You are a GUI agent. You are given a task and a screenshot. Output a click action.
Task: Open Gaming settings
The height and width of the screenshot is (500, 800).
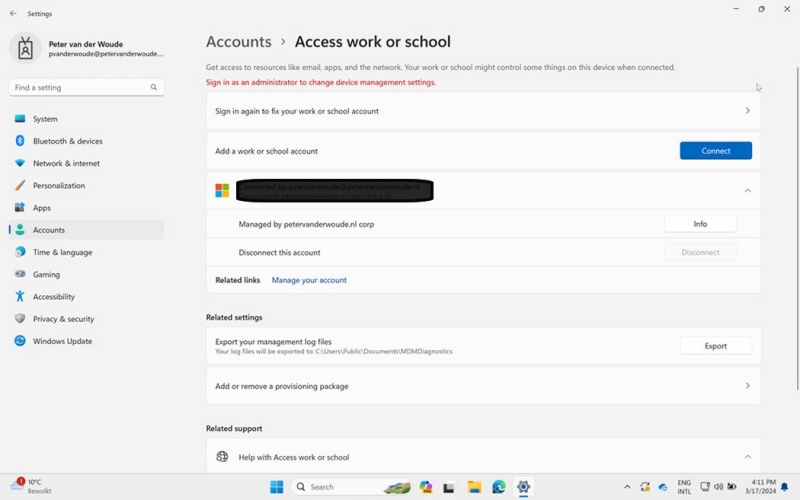click(x=86, y=274)
